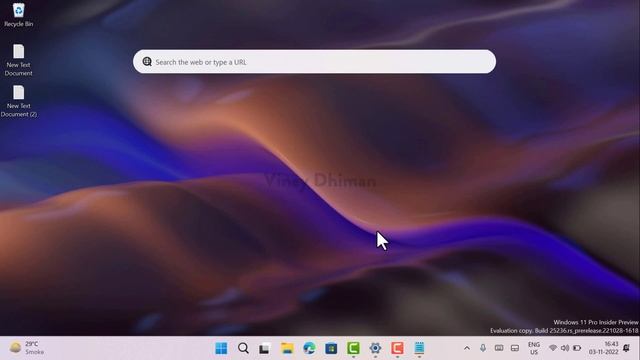Click the battery tray icon

click(577, 348)
